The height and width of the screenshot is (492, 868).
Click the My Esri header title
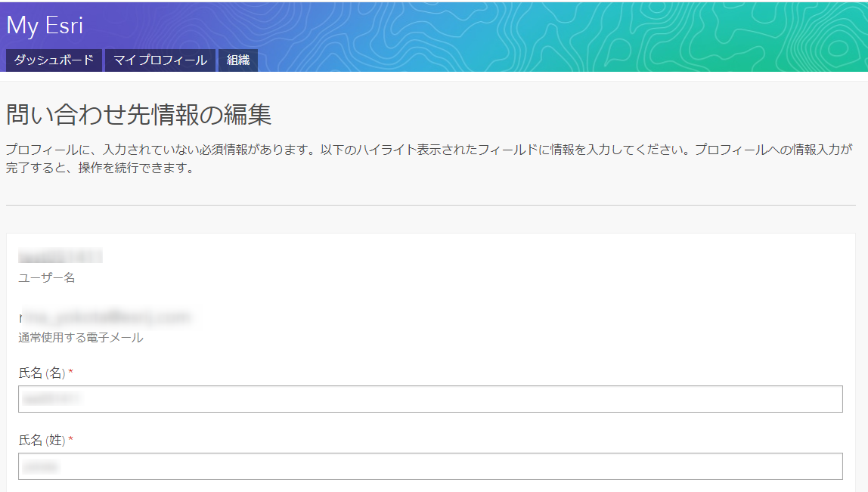(45, 26)
